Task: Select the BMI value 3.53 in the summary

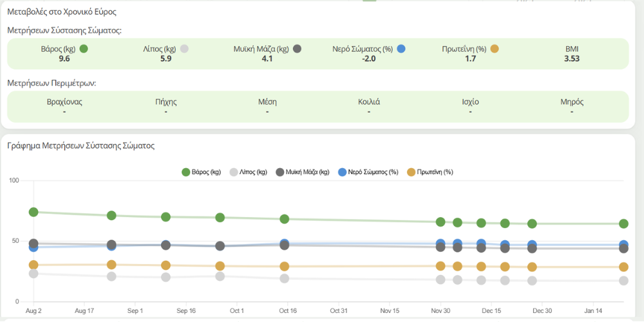Action: point(572,59)
